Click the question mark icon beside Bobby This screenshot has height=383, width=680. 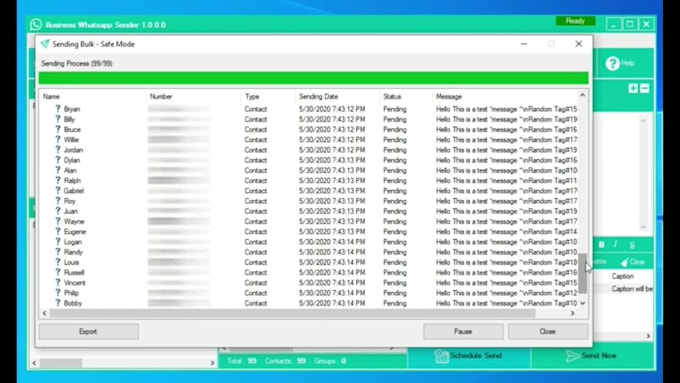tap(57, 302)
